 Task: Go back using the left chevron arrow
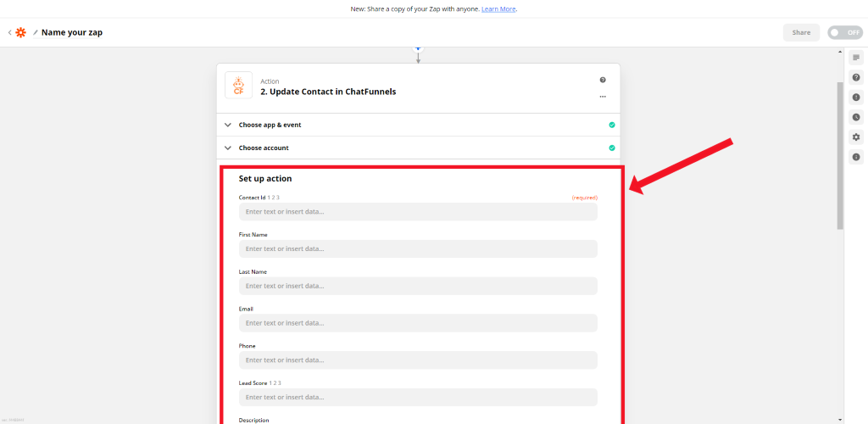(9, 33)
